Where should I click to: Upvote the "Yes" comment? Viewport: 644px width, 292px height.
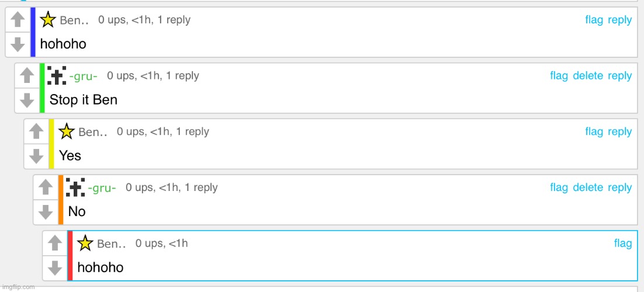37,131
